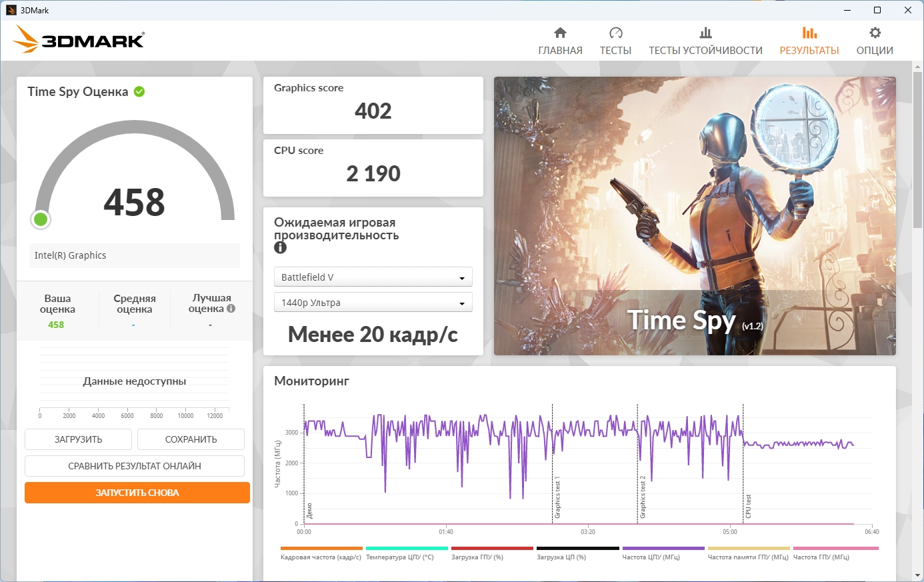Screen dimensions: 924x582
Task: Click the ЗАГРУЗИТЬ button
Action: click(x=78, y=439)
